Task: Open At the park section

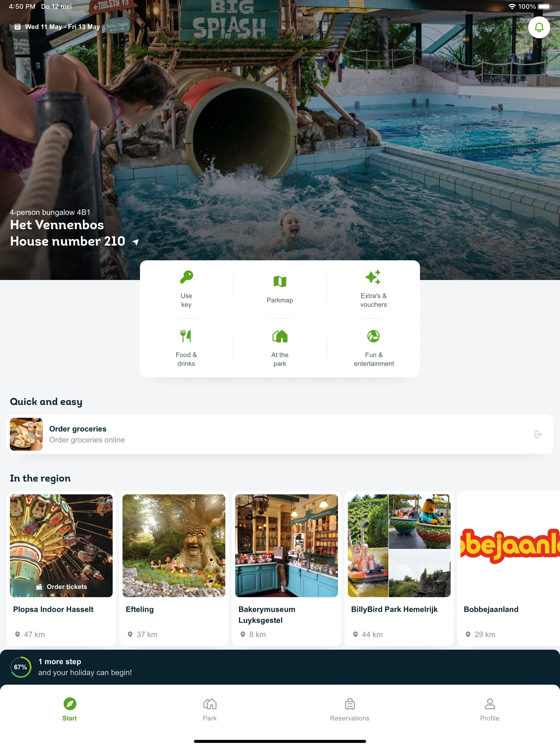Action: pyautogui.click(x=279, y=347)
